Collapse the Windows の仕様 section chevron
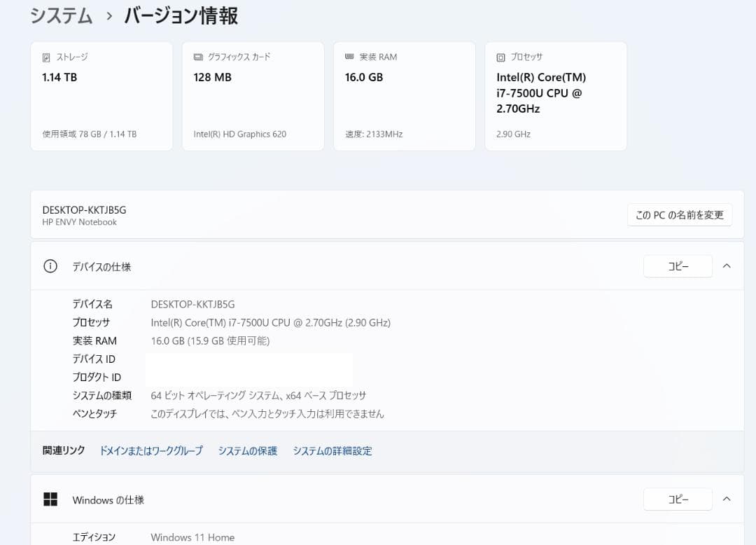Image resolution: width=756 pixels, height=545 pixels. pos(727,499)
